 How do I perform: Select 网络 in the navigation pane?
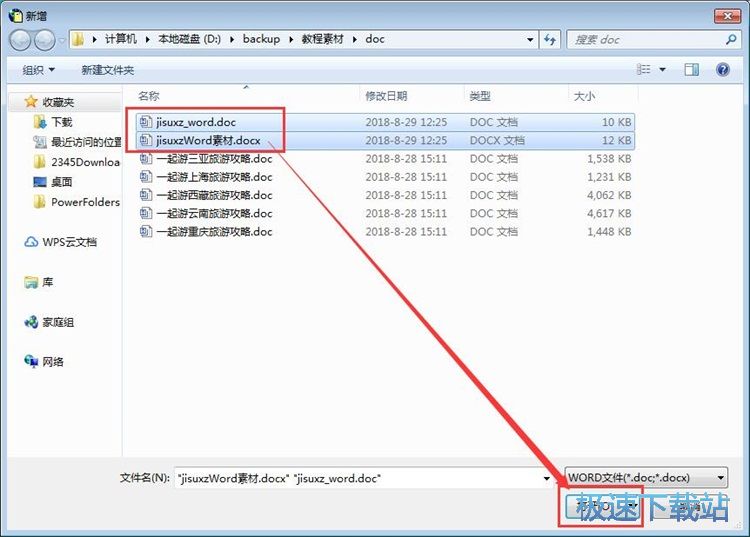click(x=53, y=362)
